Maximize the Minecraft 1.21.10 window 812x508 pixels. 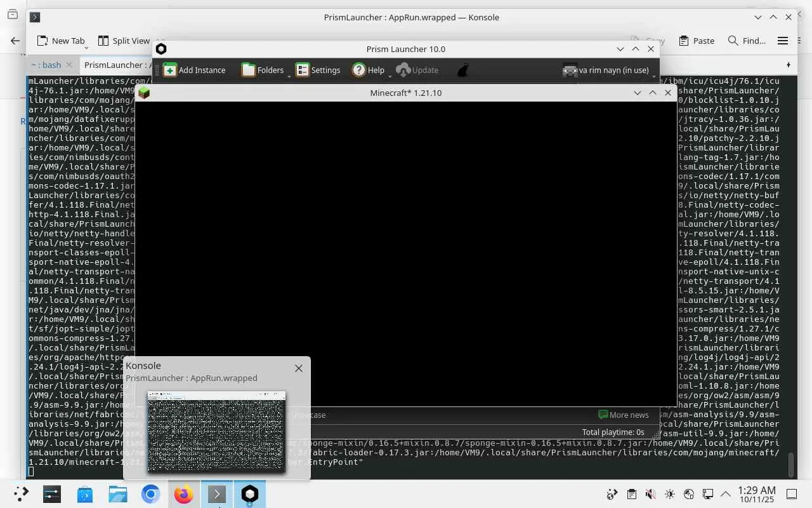652,93
